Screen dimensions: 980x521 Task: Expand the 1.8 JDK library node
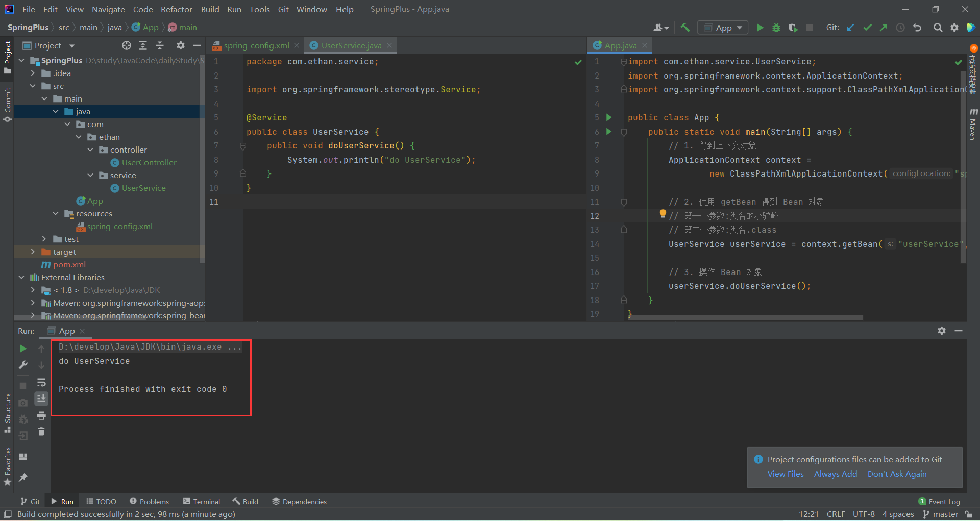click(x=33, y=290)
